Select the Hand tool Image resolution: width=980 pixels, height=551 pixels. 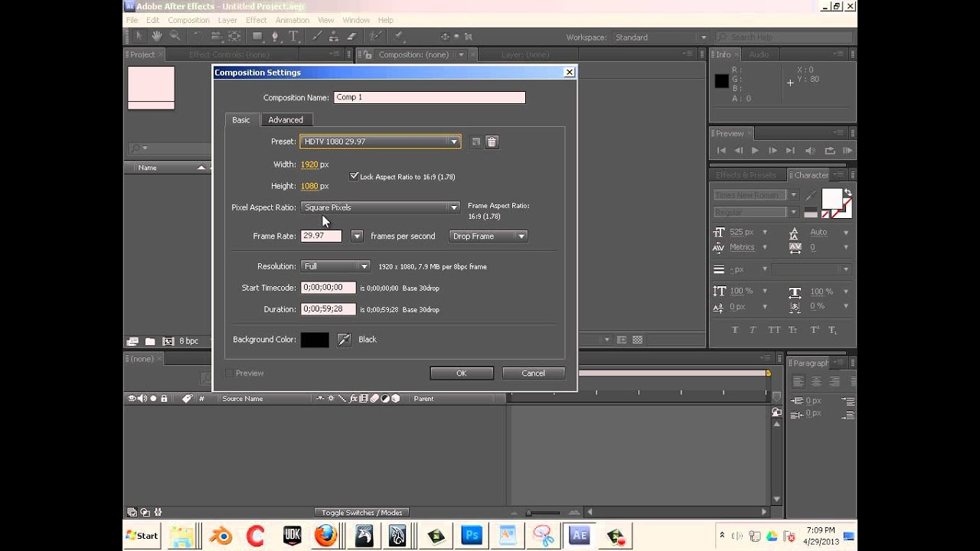coord(157,37)
